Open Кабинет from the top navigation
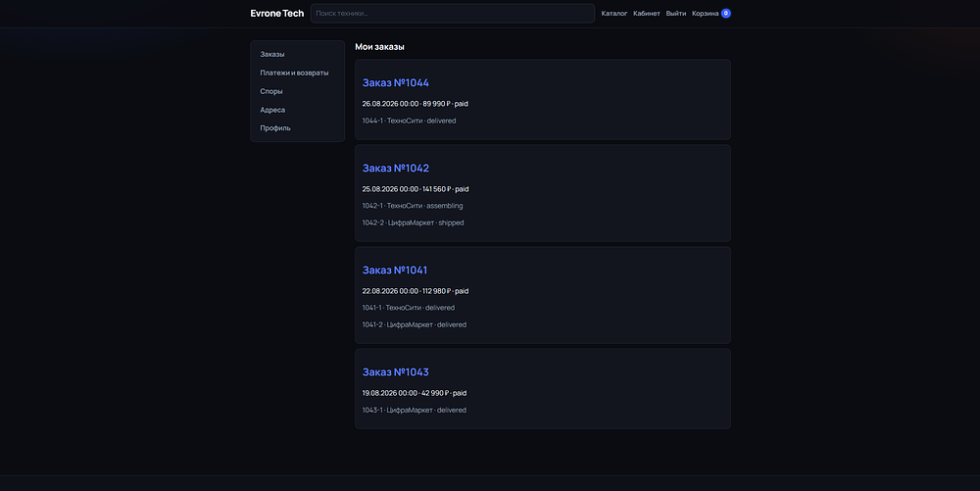Image resolution: width=980 pixels, height=491 pixels. [646, 13]
